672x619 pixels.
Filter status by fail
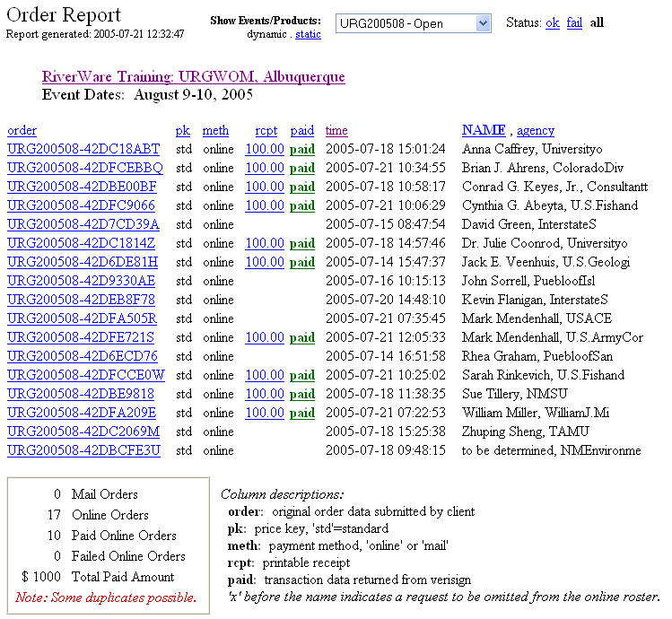(x=574, y=22)
